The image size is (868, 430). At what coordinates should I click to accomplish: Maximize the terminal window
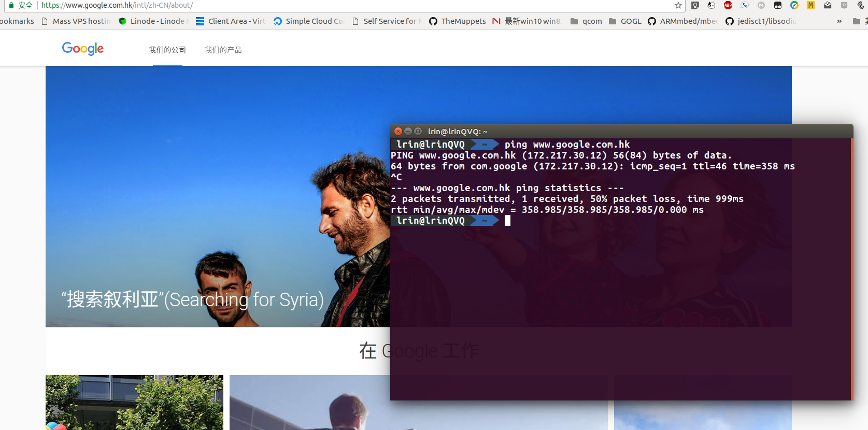click(418, 131)
